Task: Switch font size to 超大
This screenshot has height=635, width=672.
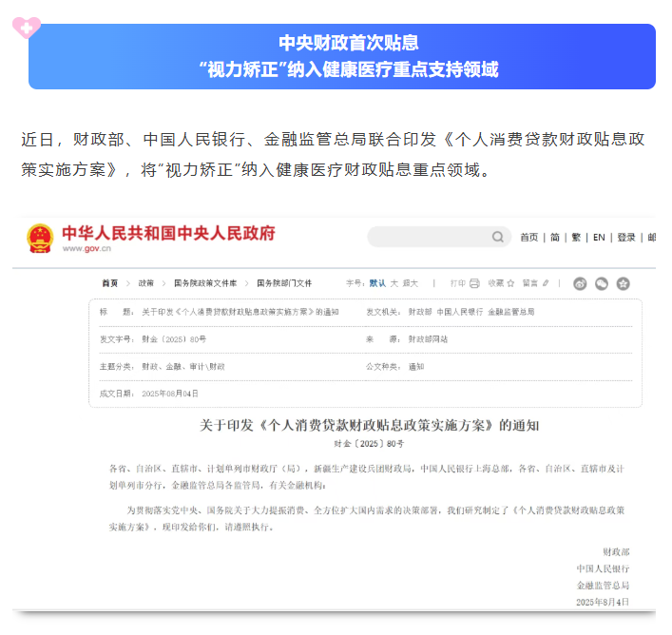Action: point(411,283)
